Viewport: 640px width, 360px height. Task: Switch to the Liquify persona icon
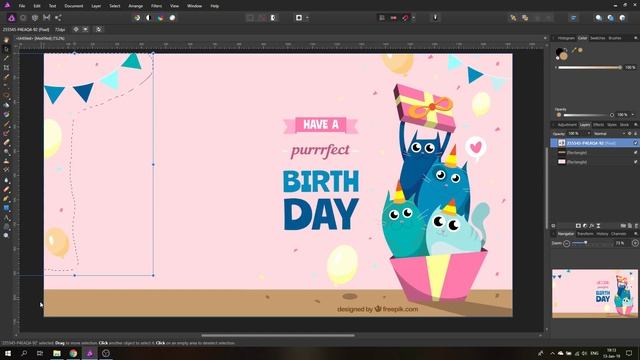click(x=23, y=18)
